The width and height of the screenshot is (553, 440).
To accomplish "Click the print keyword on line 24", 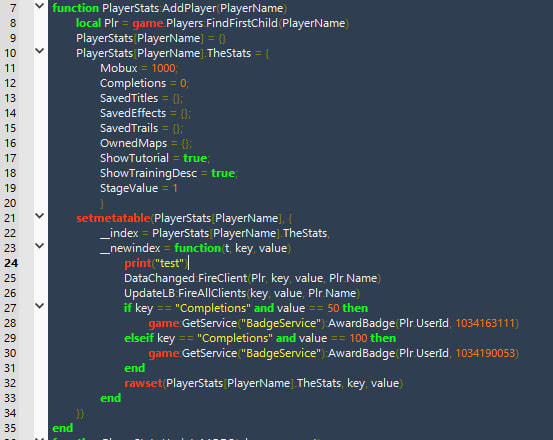I will (x=138, y=263).
